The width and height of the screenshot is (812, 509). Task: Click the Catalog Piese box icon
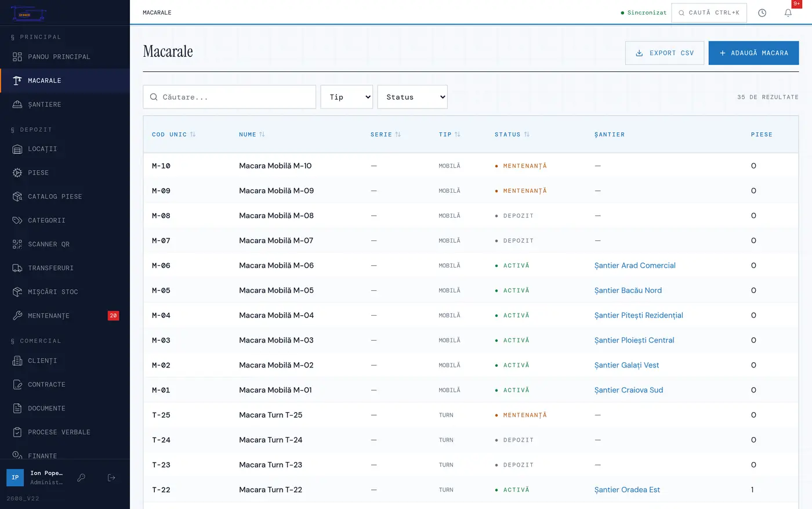tap(17, 197)
